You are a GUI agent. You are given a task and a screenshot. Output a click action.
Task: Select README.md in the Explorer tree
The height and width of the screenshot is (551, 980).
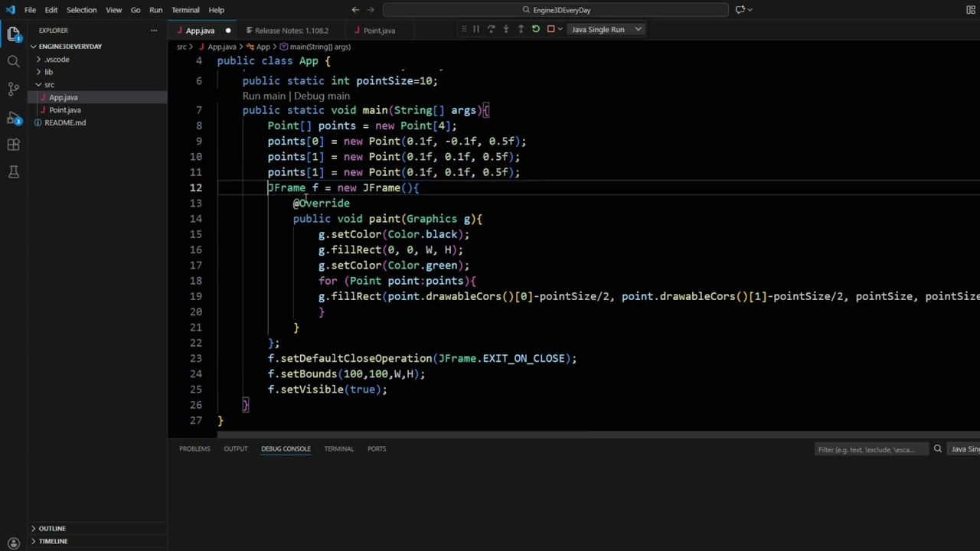pos(98,122)
